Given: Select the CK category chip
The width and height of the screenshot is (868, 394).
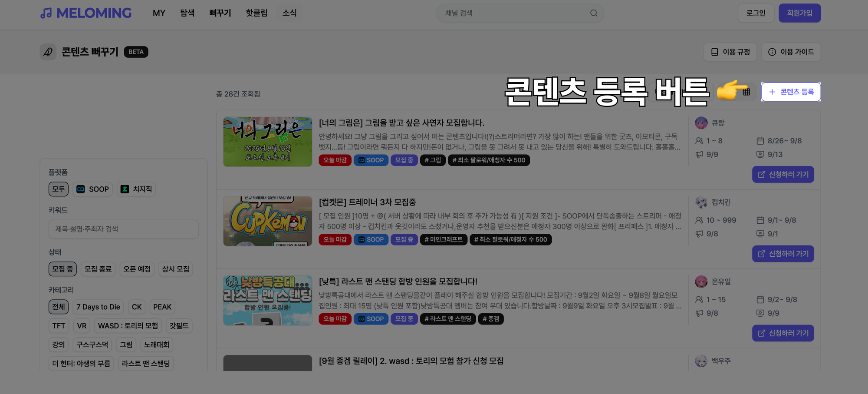Looking at the screenshot, I should 137,307.
